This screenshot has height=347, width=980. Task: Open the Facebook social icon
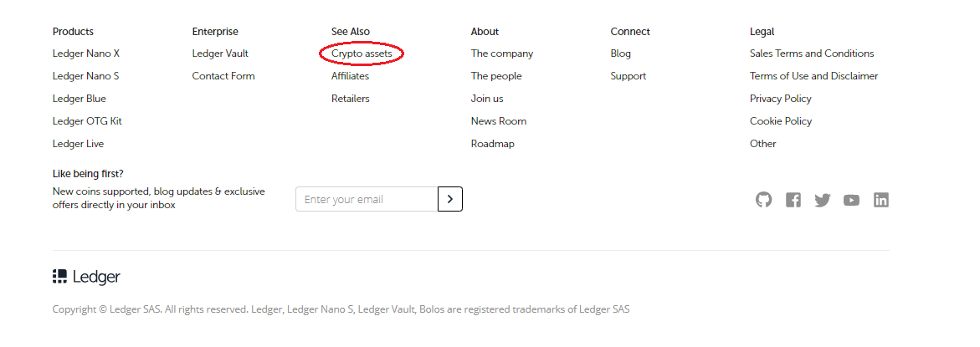click(793, 200)
